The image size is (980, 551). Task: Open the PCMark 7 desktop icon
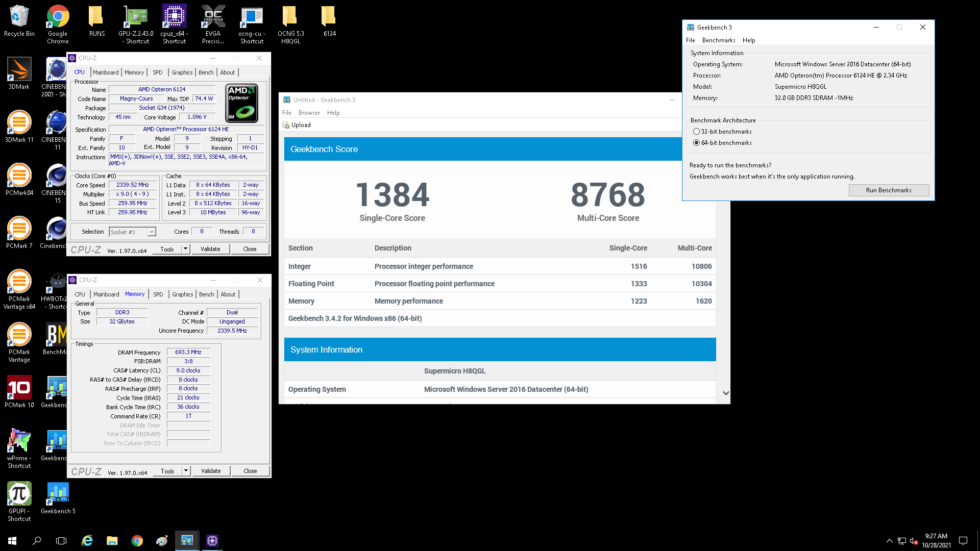click(19, 233)
